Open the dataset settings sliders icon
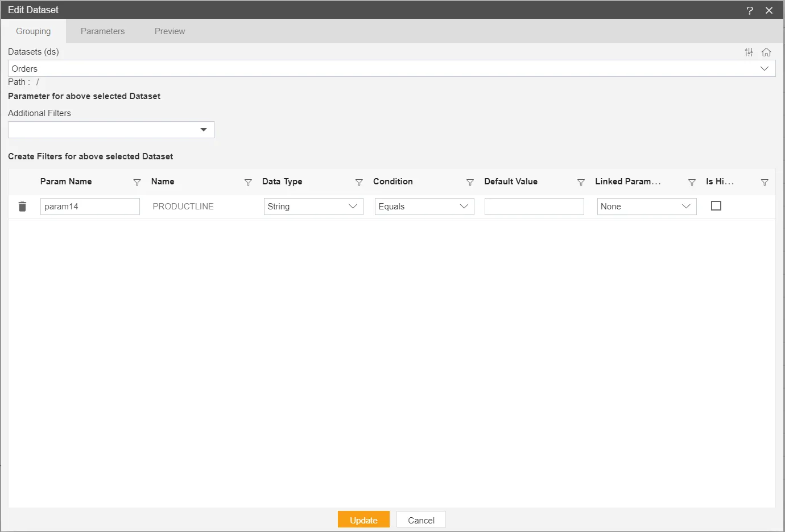 (749, 52)
